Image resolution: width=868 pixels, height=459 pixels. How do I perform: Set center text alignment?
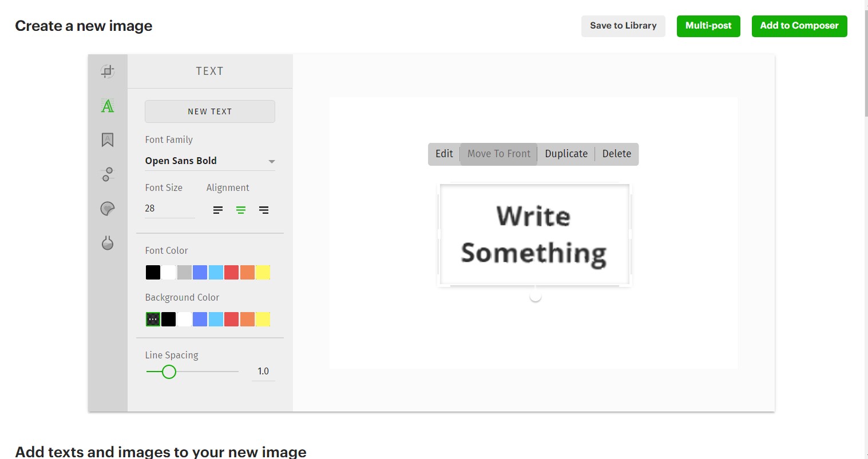(x=241, y=210)
